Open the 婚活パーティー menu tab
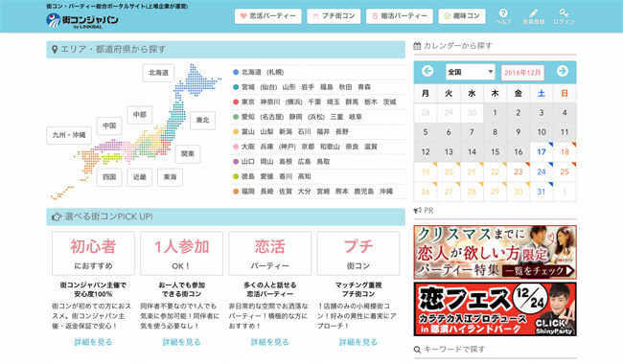 click(x=400, y=16)
